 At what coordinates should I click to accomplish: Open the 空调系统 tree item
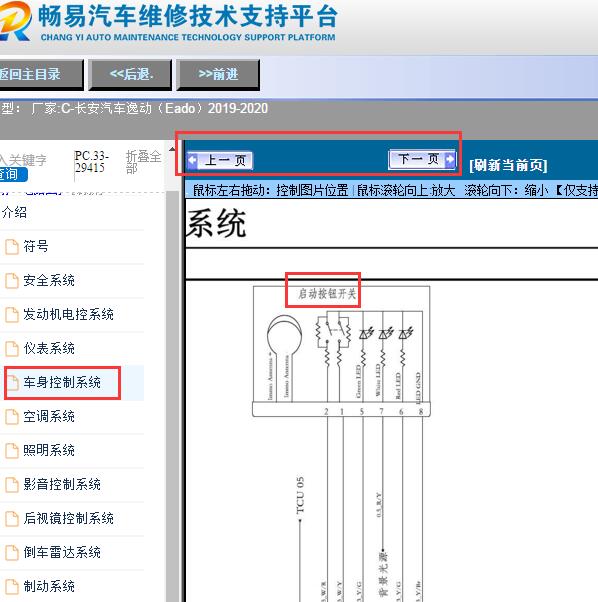(49, 417)
